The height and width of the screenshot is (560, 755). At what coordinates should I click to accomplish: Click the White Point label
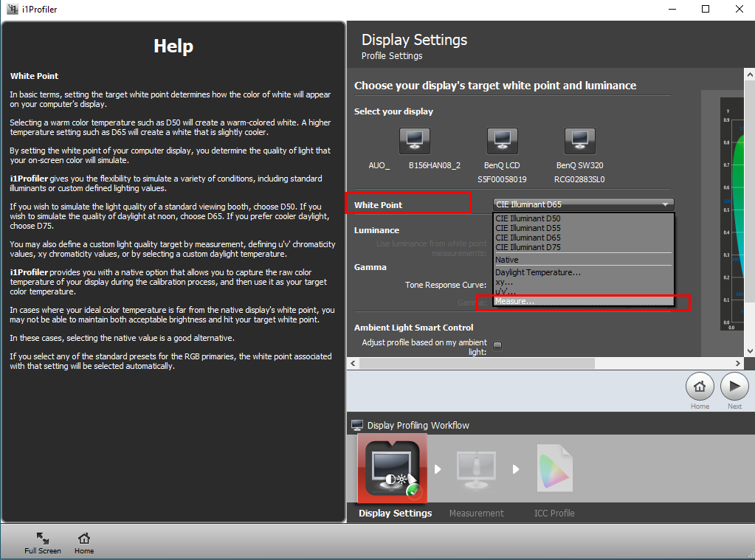point(378,204)
